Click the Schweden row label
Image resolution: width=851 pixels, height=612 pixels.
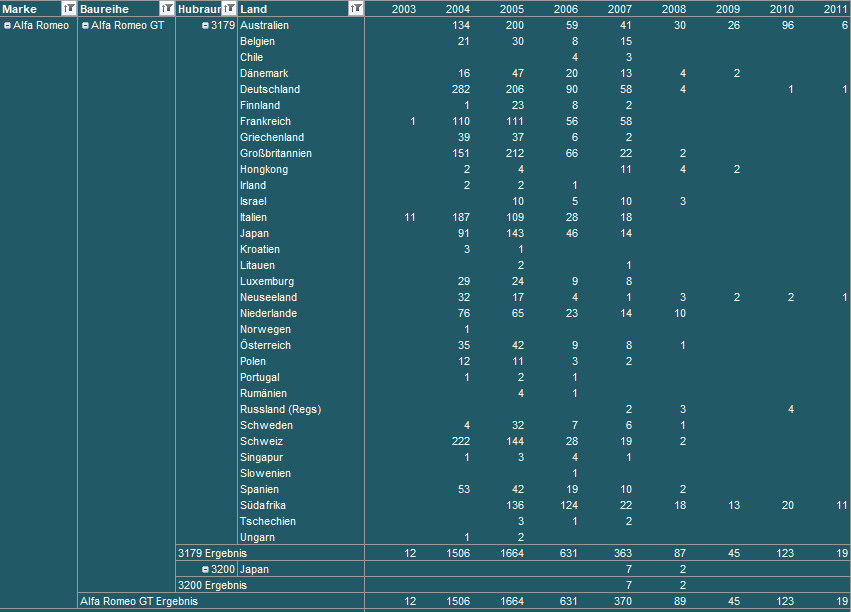tap(266, 425)
